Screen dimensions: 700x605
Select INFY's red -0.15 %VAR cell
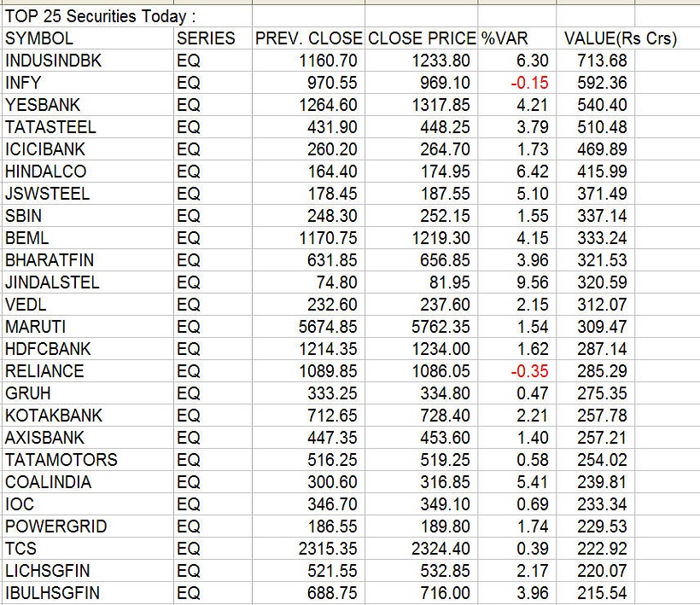pos(529,83)
